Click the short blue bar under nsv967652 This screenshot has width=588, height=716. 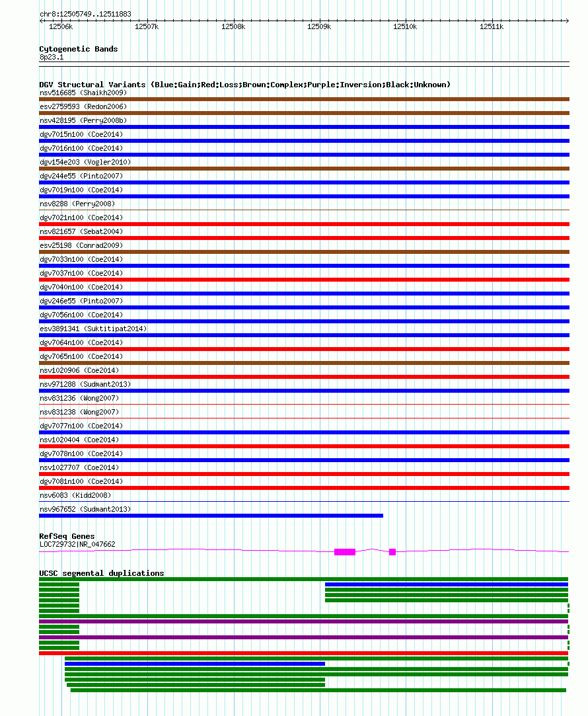click(211, 516)
